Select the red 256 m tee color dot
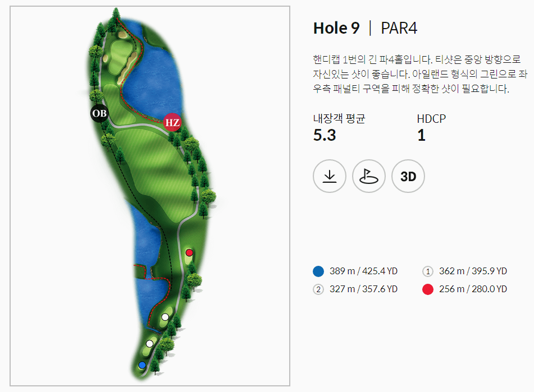This screenshot has height=392, width=534. [x=428, y=289]
